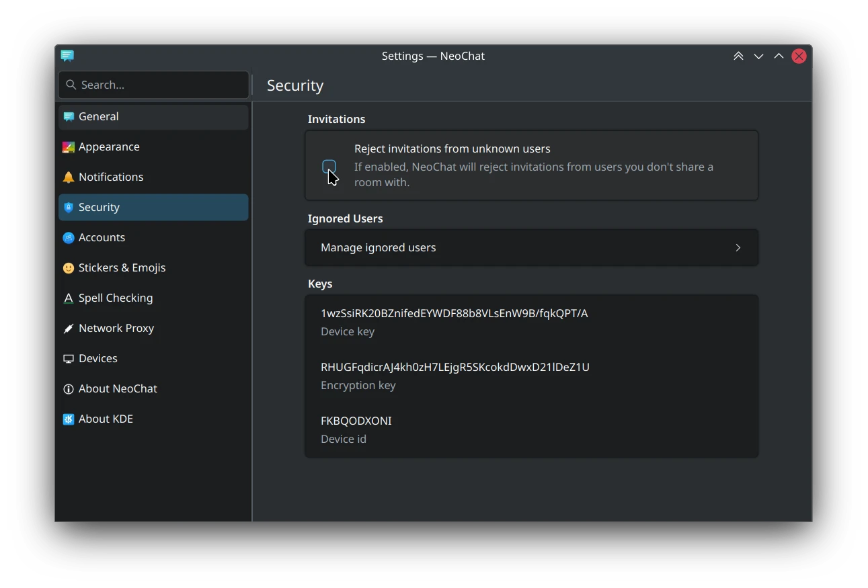Click the NeoChat app icon in title bar
Image resolution: width=868 pixels, height=588 pixels.
pos(67,56)
